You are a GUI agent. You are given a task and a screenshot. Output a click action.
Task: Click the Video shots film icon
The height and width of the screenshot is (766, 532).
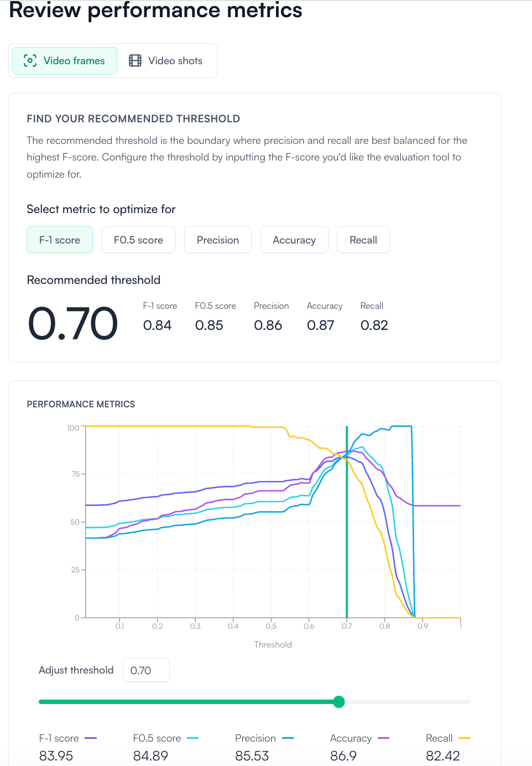pyautogui.click(x=135, y=61)
